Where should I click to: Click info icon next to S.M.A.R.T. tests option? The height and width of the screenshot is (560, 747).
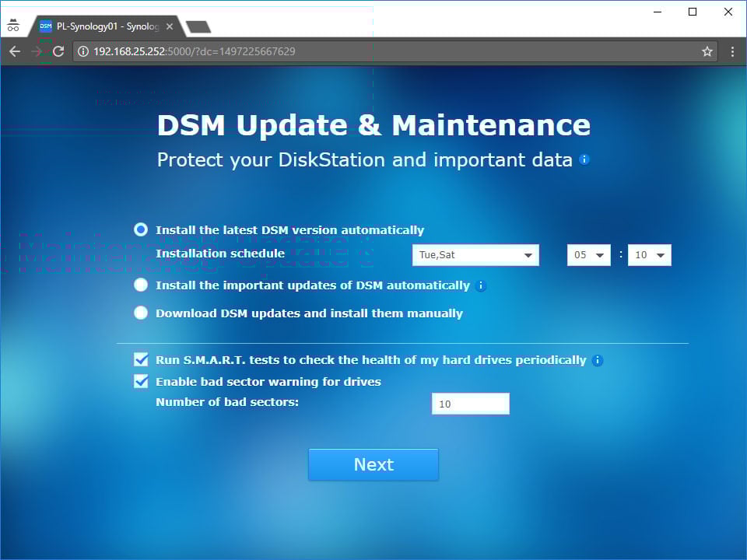tap(597, 360)
